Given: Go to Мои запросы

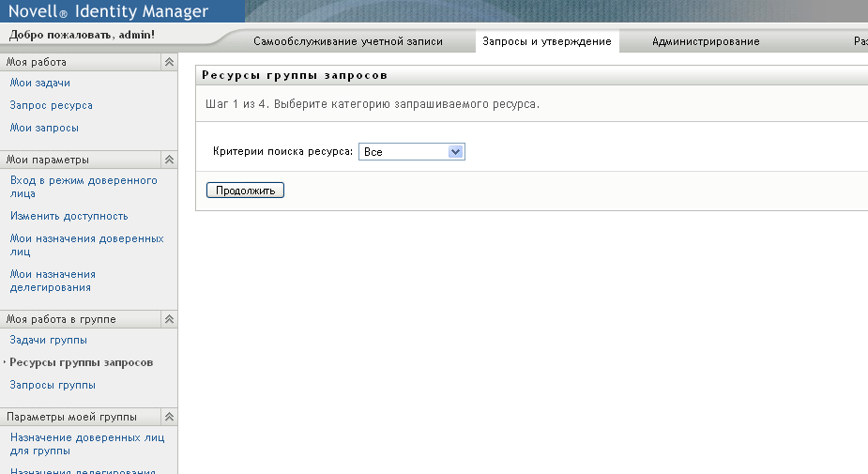Looking at the screenshot, I should click(44, 128).
